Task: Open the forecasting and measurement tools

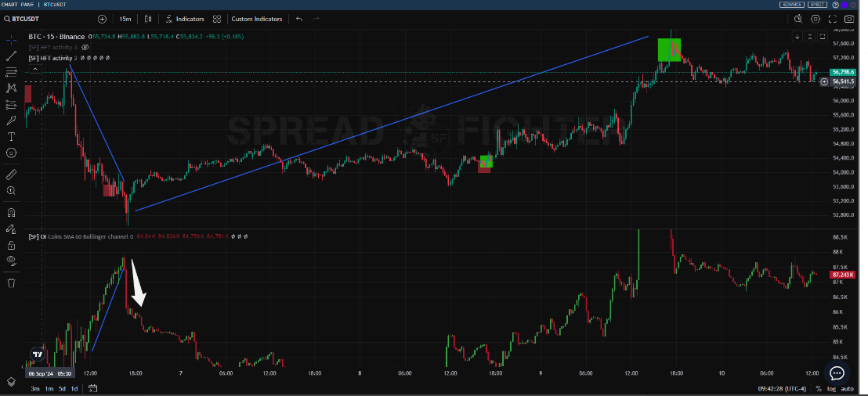Action: click(11, 105)
